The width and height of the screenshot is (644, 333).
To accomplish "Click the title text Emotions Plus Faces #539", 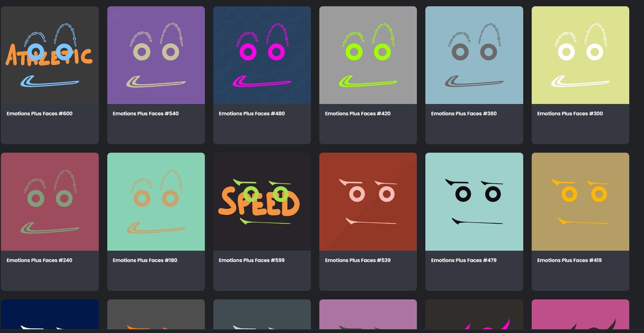I will (x=358, y=260).
